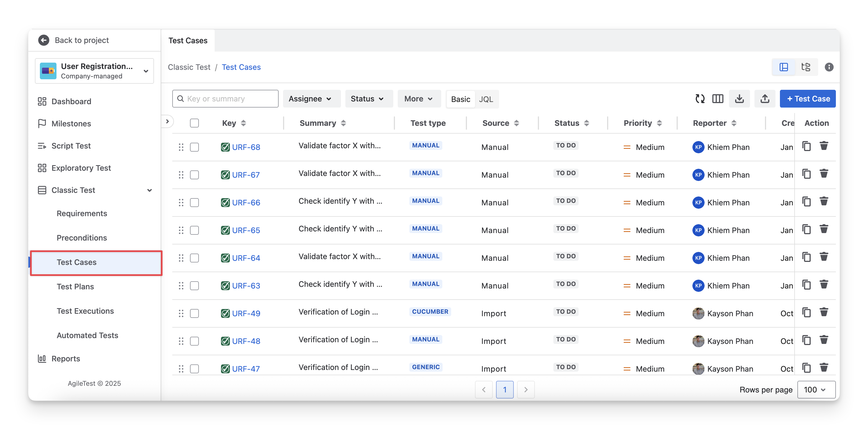Open the Rows per page dropdown
Viewport: 868px width, 429px height.
(x=816, y=390)
